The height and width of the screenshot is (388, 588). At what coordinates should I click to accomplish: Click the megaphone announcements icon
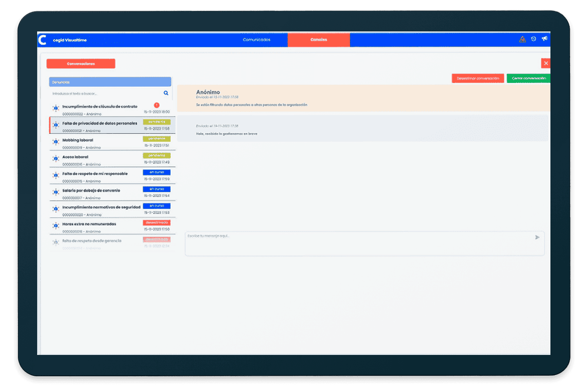click(x=544, y=39)
